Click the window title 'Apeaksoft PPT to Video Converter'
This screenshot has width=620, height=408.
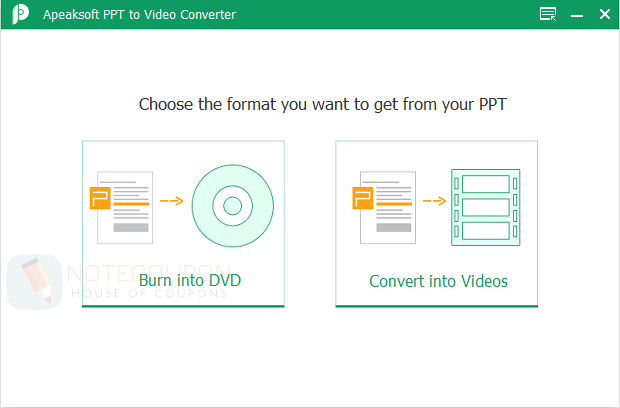coord(139,15)
